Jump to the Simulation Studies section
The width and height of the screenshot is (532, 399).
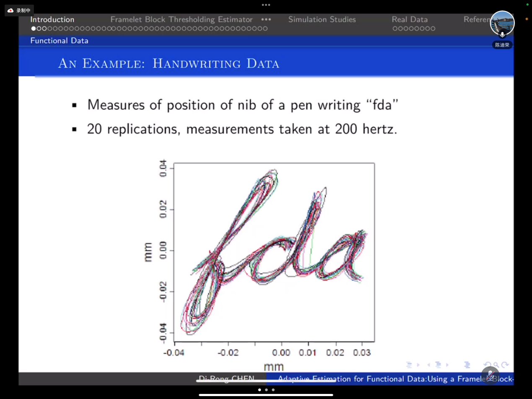pyautogui.click(x=322, y=19)
